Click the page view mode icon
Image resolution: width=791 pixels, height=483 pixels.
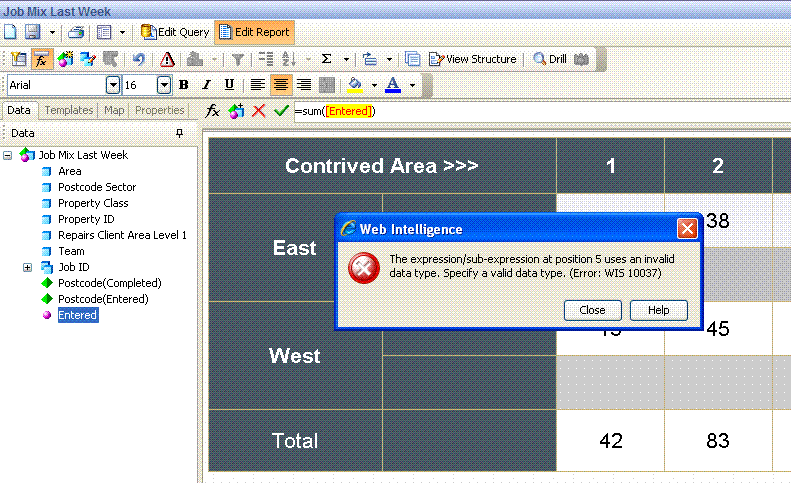[x=104, y=32]
